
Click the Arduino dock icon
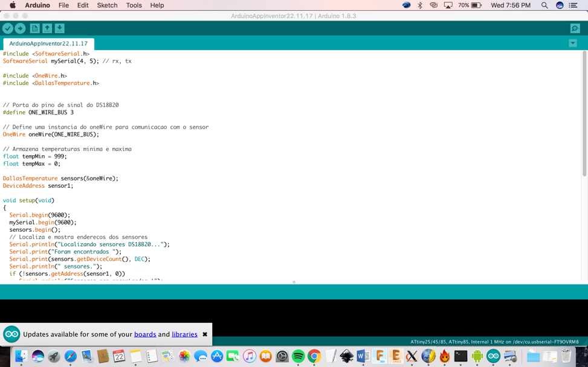click(x=494, y=356)
